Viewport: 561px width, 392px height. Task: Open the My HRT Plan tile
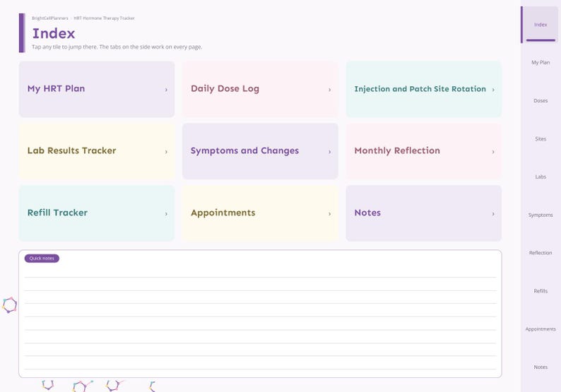[x=97, y=89]
